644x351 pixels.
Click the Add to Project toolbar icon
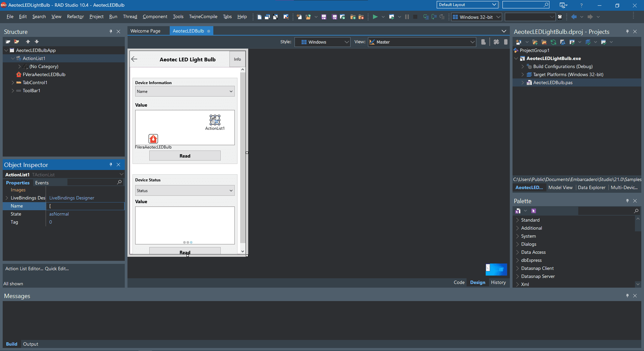[x=353, y=17]
